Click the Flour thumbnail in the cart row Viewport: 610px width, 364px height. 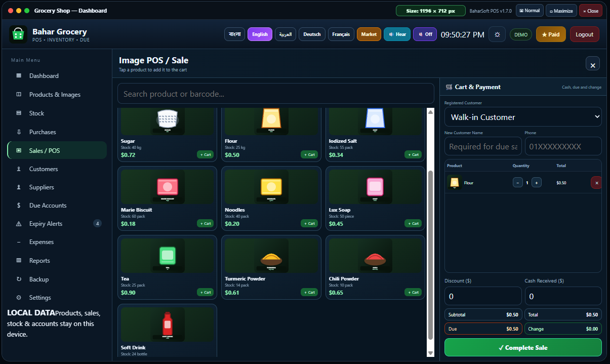coord(454,182)
